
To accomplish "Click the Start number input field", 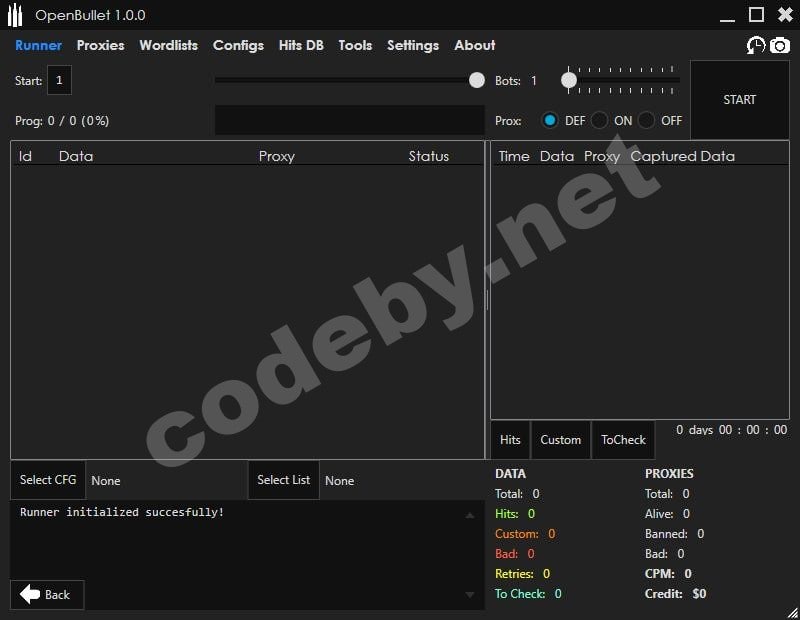I will click(59, 80).
